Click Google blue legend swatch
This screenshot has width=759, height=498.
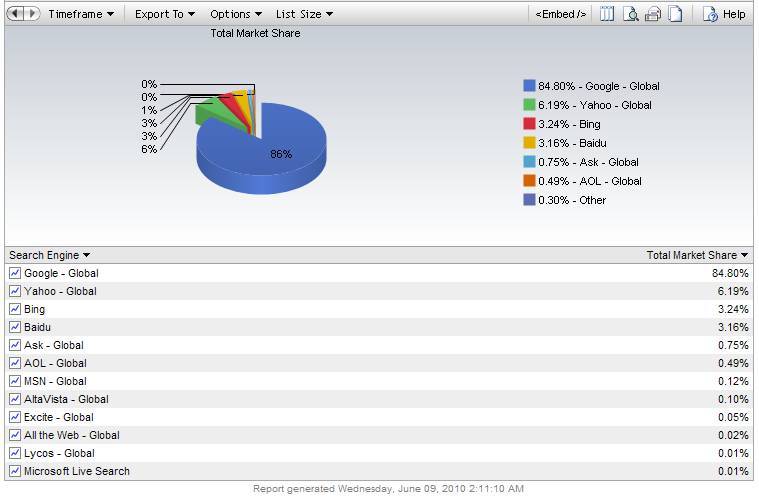point(529,86)
